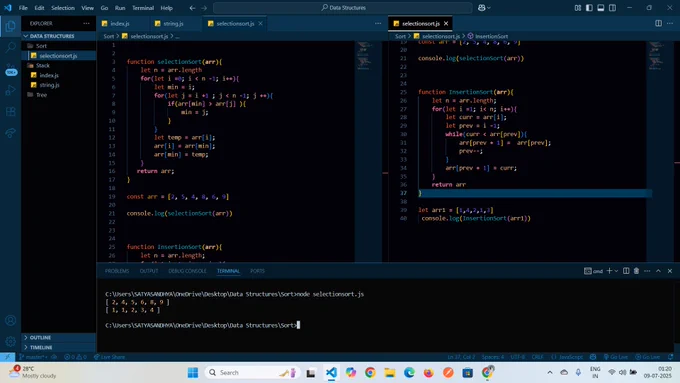Viewport: 680px width, 383px height.
Task: Toggle bottom panel layout button
Action: point(601,8)
